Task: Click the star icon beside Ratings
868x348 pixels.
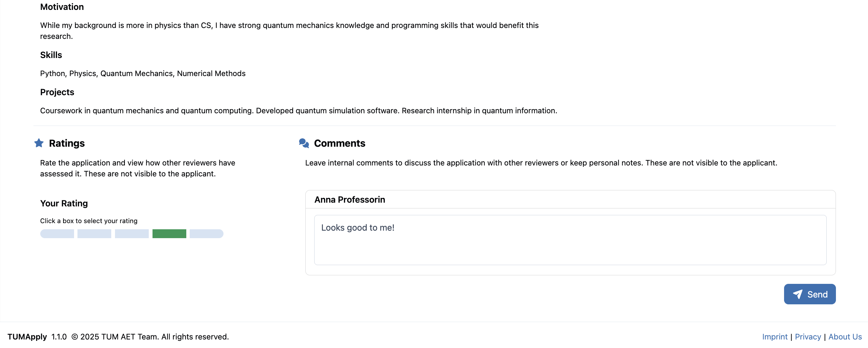Action: tap(39, 143)
